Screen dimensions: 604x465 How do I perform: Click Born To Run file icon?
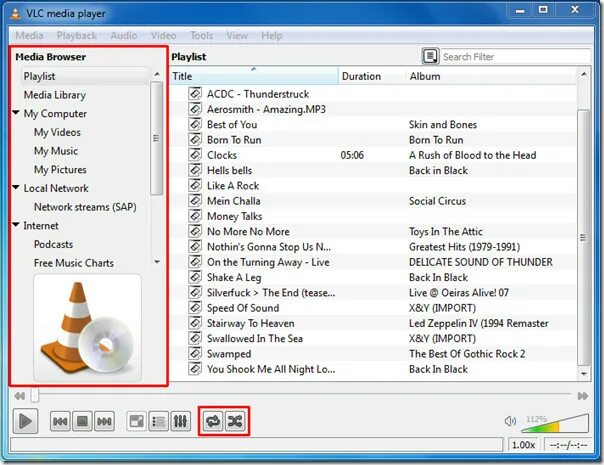point(195,139)
